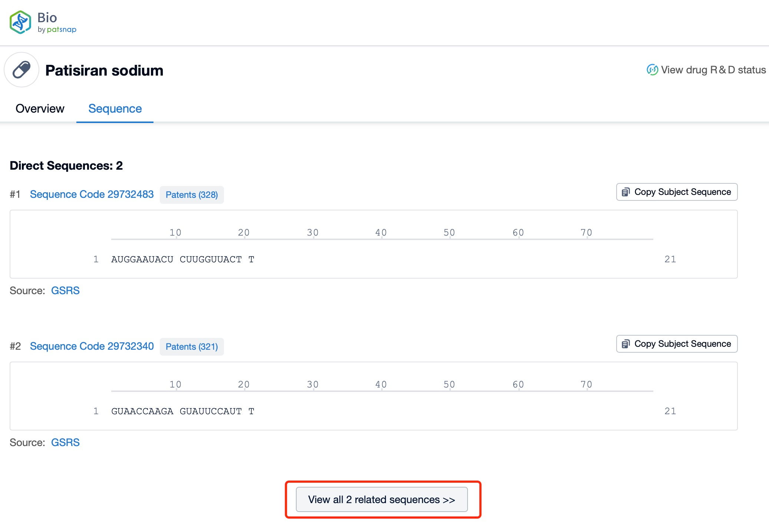The width and height of the screenshot is (769, 532).
Task: Open Sequence Code 29732483 link
Action: click(92, 194)
